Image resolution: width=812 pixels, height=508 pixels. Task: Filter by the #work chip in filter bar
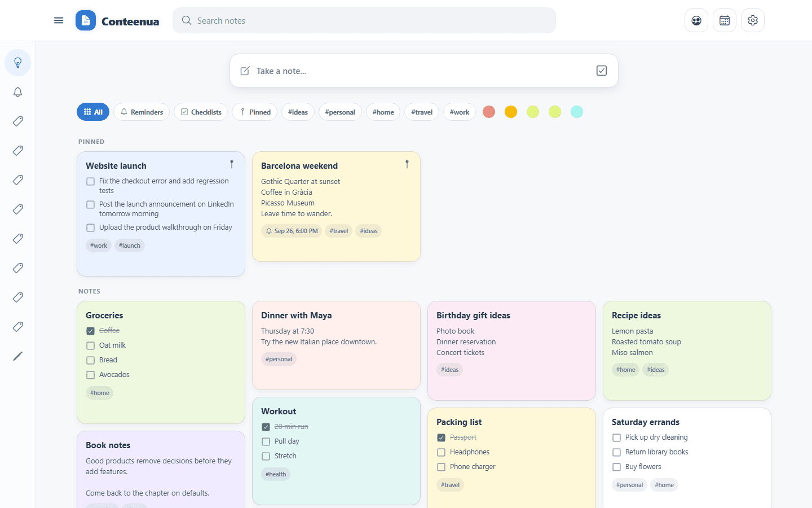point(460,112)
